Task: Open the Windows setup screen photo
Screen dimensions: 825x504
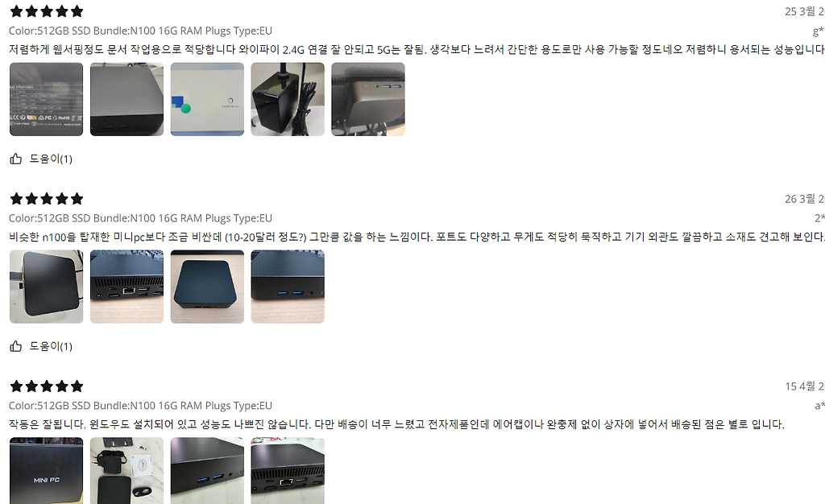Action: tap(207, 99)
